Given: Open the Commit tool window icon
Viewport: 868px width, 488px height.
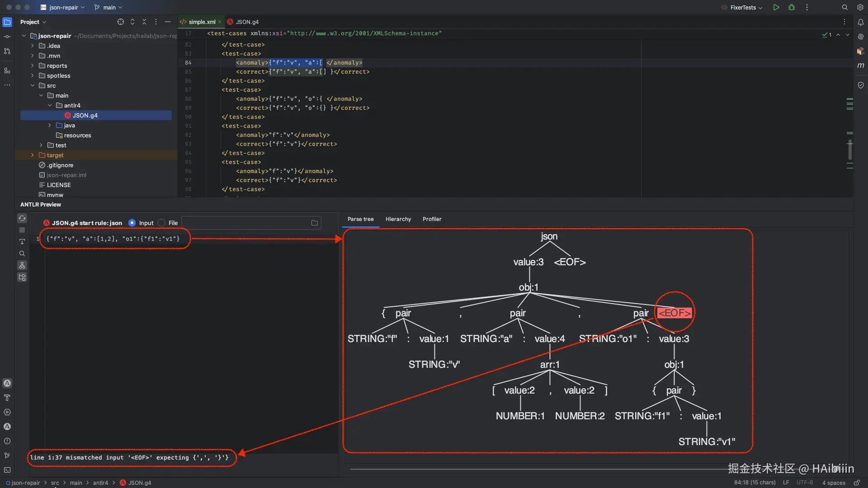Looking at the screenshot, I should 7,36.
